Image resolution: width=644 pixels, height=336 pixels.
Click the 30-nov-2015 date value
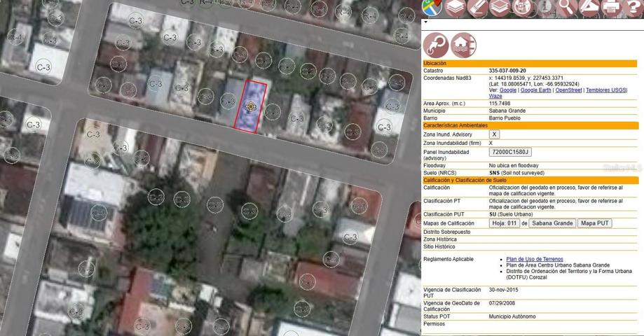504,290
